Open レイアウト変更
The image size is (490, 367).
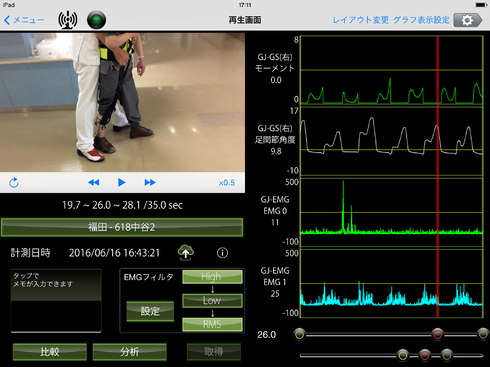(x=361, y=20)
